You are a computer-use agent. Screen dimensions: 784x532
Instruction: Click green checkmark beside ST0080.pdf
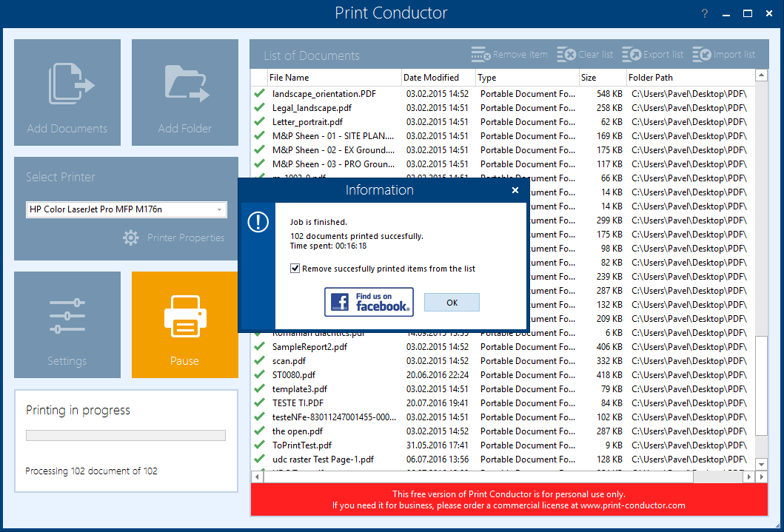point(260,374)
